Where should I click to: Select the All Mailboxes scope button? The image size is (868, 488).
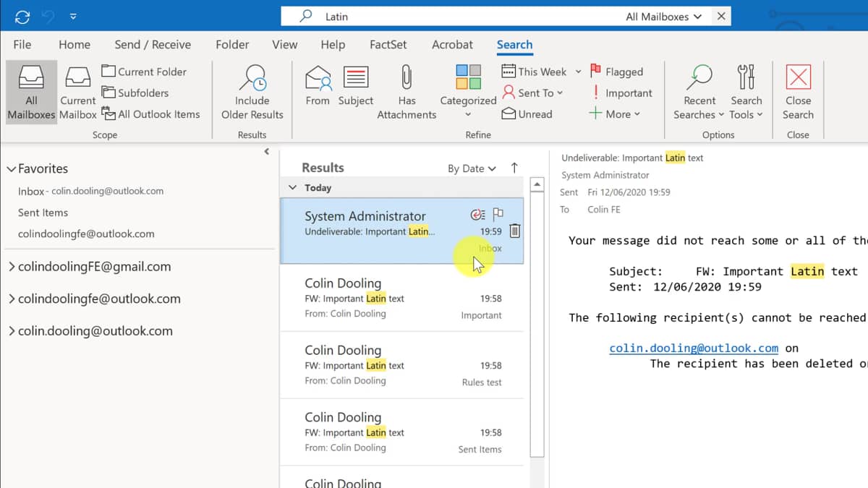pos(31,93)
